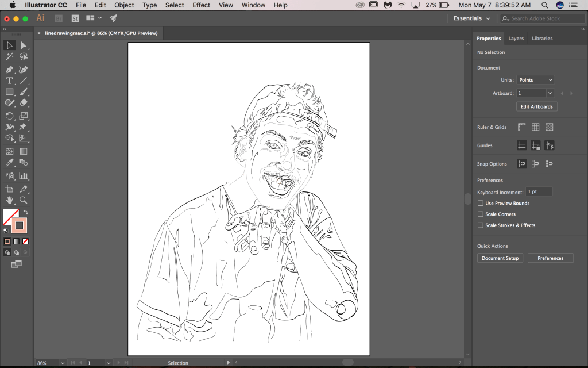Viewport: 588px width, 368px height.
Task: Enable Use Preview Bounds
Action: [480, 203]
